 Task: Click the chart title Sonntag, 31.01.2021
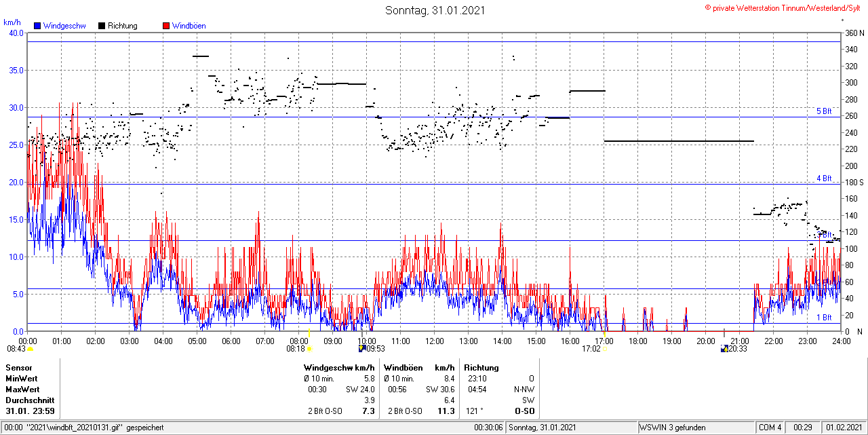tap(435, 10)
